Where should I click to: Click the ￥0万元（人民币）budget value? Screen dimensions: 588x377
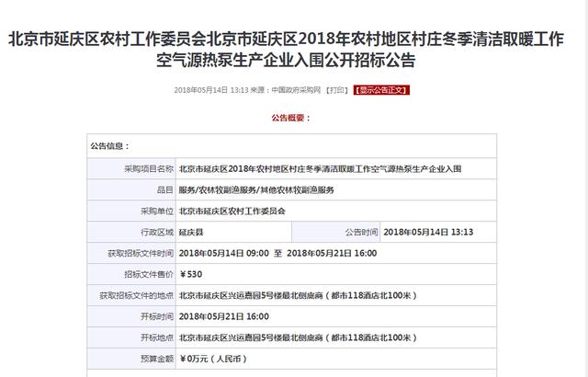point(213,359)
